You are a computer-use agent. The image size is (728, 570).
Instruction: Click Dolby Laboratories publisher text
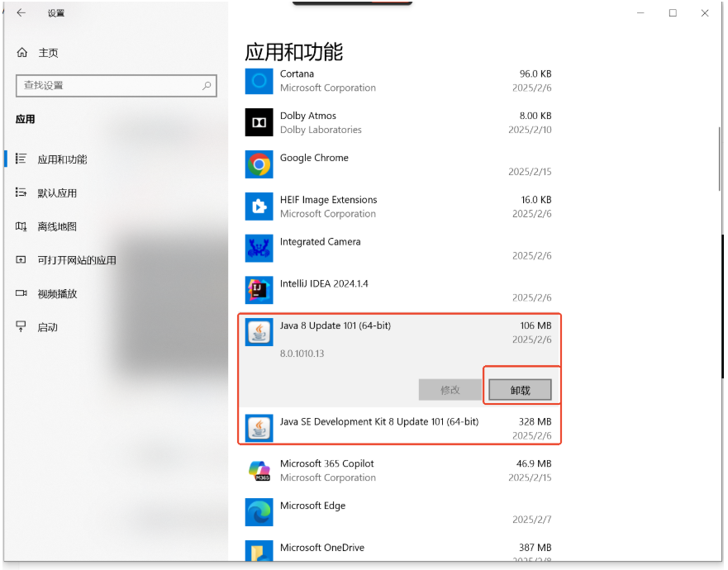point(321,130)
